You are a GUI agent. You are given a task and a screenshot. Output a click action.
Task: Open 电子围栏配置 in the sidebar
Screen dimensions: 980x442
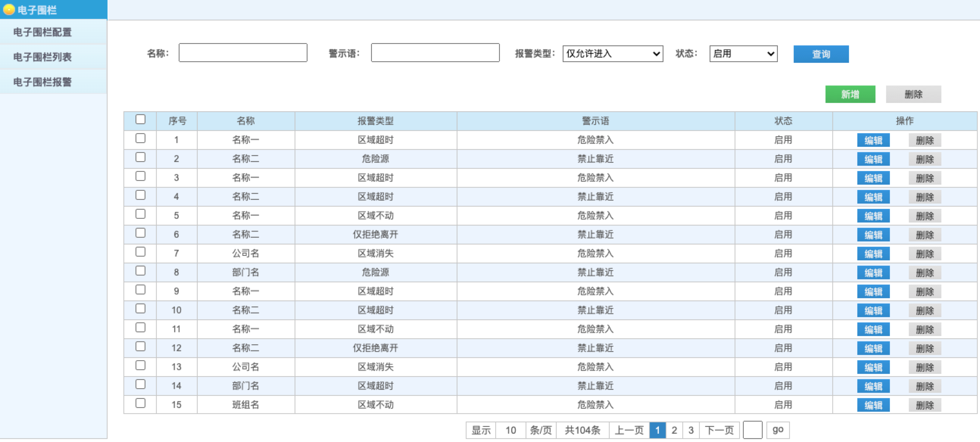[x=42, y=32]
